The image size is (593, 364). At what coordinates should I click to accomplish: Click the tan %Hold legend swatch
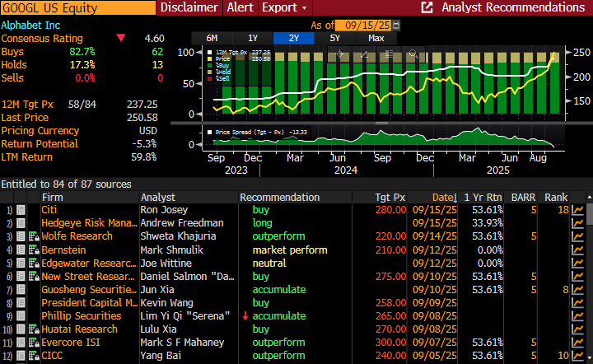[x=210, y=72]
